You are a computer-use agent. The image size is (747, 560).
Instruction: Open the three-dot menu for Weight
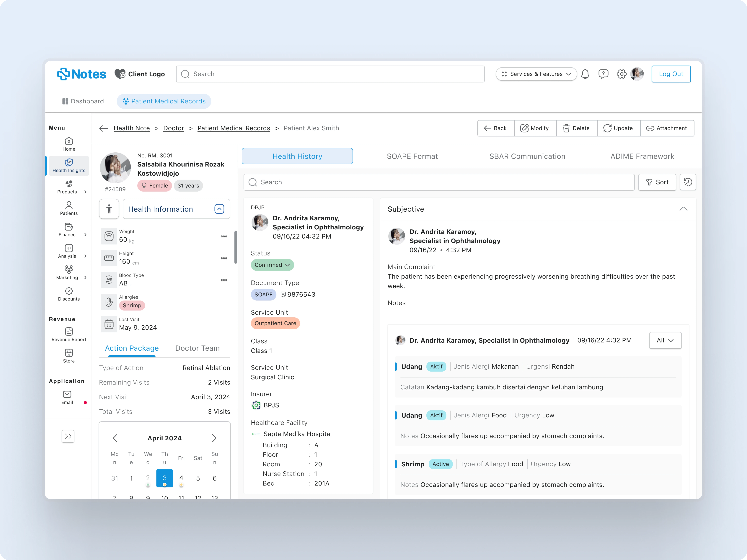(224, 236)
